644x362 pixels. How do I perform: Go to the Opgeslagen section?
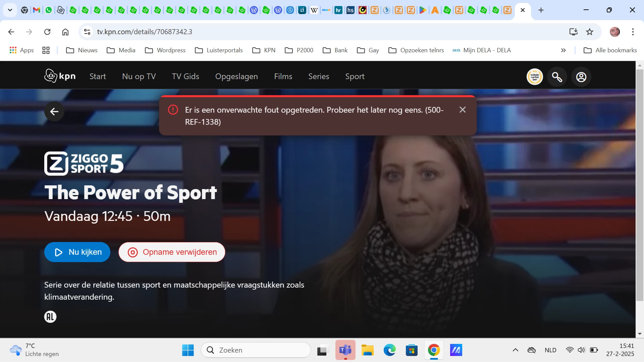point(236,76)
